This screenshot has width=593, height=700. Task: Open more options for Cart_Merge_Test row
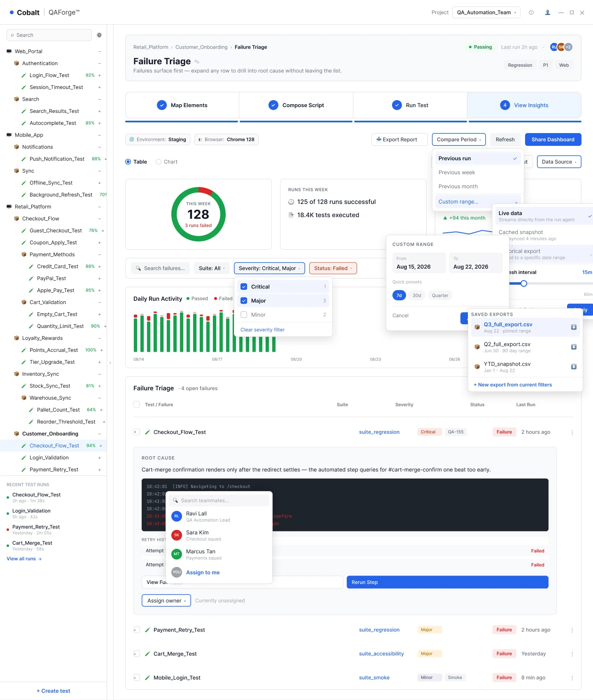coord(572,654)
